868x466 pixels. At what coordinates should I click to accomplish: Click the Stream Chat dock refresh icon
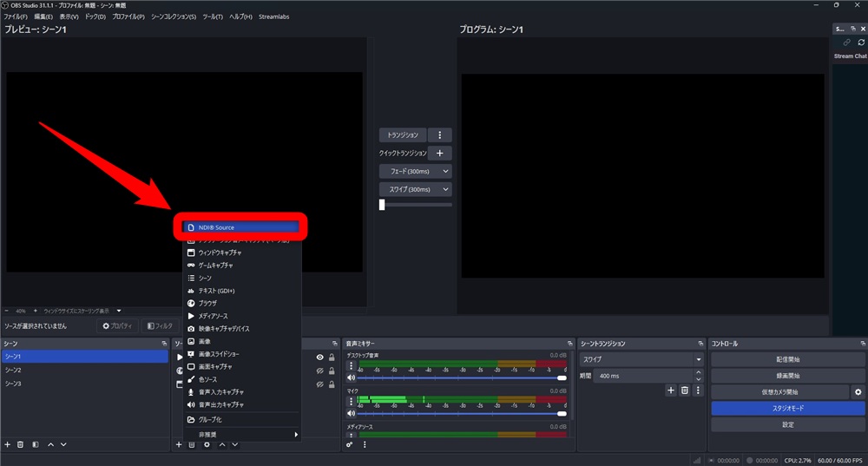point(861,42)
